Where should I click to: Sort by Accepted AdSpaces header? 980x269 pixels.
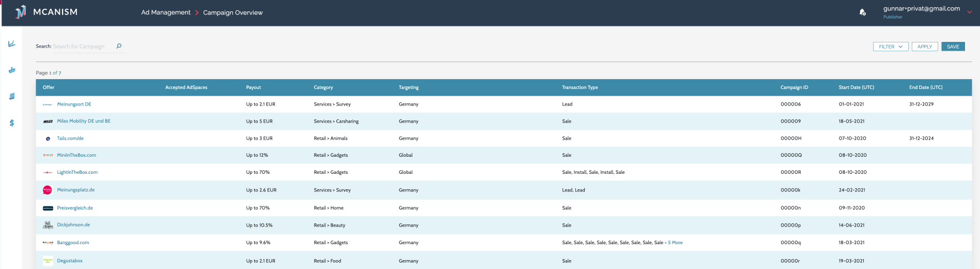(x=186, y=87)
